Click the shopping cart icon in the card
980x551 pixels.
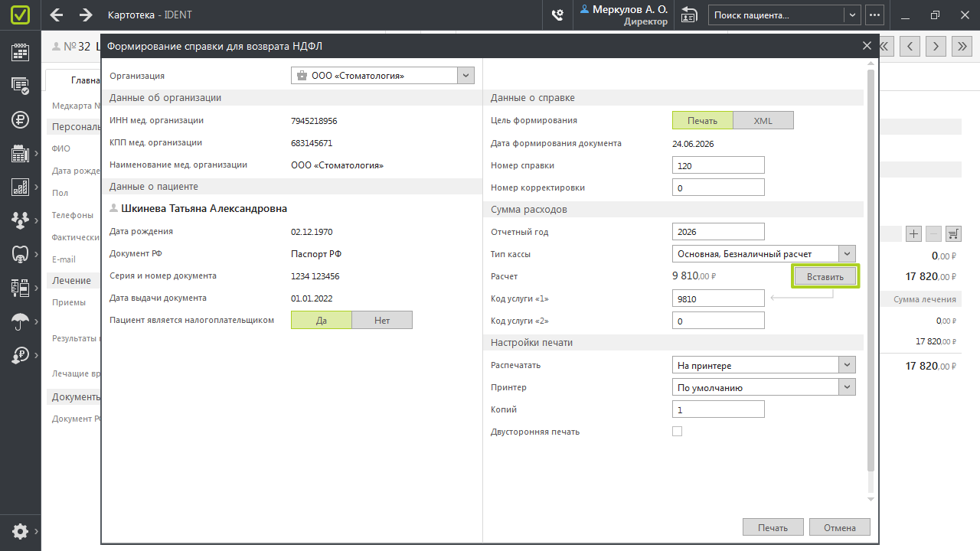click(x=953, y=233)
